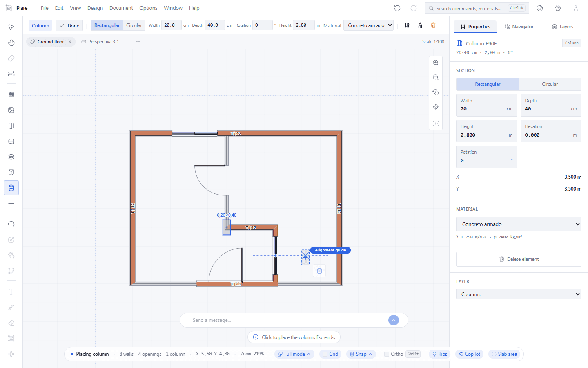Screen dimensions: 588x368
Task: Click the Slab area button
Action: [504, 354]
